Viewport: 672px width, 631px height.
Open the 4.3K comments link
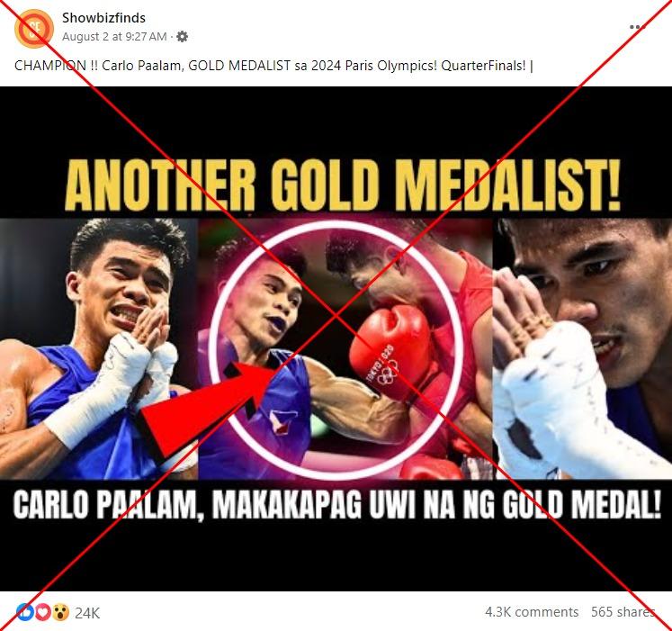(532, 612)
